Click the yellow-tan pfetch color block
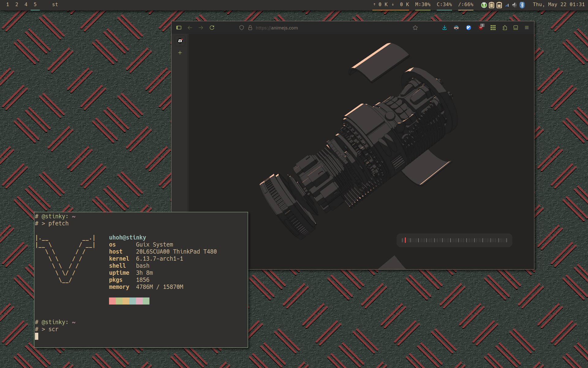588x368 pixels. click(126, 301)
